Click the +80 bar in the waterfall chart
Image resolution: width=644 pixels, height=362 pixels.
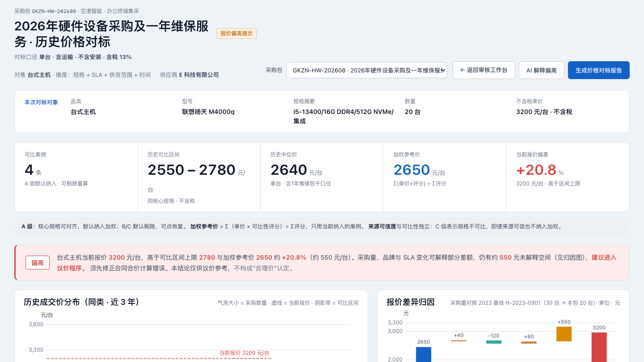(x=529, y=342)
